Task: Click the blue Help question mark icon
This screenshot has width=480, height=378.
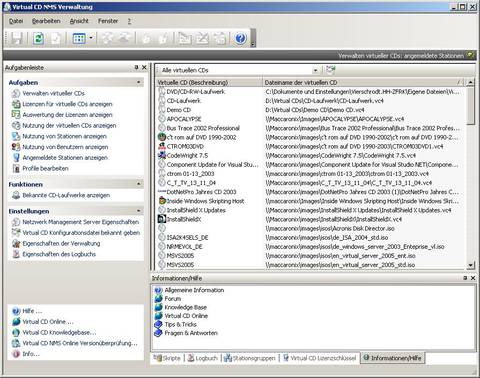Action: (x=240, y=38)
